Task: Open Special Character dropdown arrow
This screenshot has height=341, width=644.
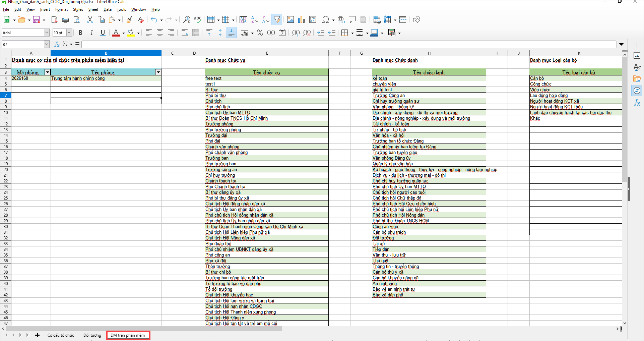Action: tap(333, 20)
